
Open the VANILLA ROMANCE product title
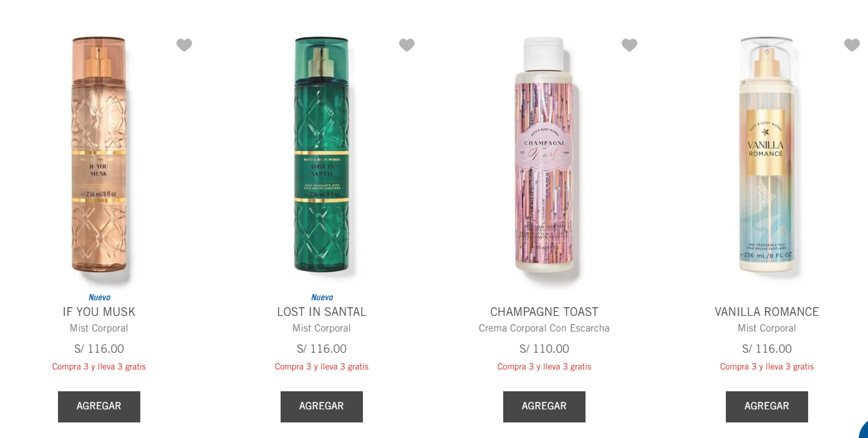pos(767,312)
